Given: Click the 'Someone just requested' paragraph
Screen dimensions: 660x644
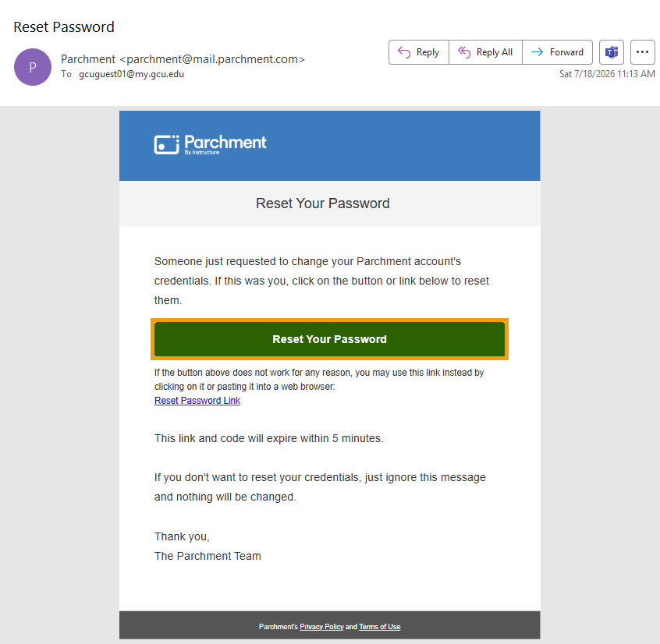Looking at the screenshot, I should [321, 281].
